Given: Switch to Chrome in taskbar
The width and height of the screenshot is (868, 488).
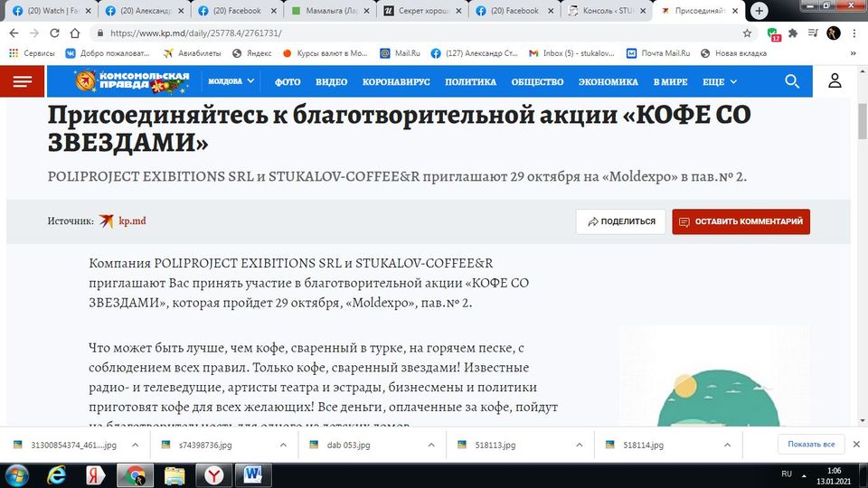Looking at the screenshot, I should pyautogui.click(x=135, y=475).
